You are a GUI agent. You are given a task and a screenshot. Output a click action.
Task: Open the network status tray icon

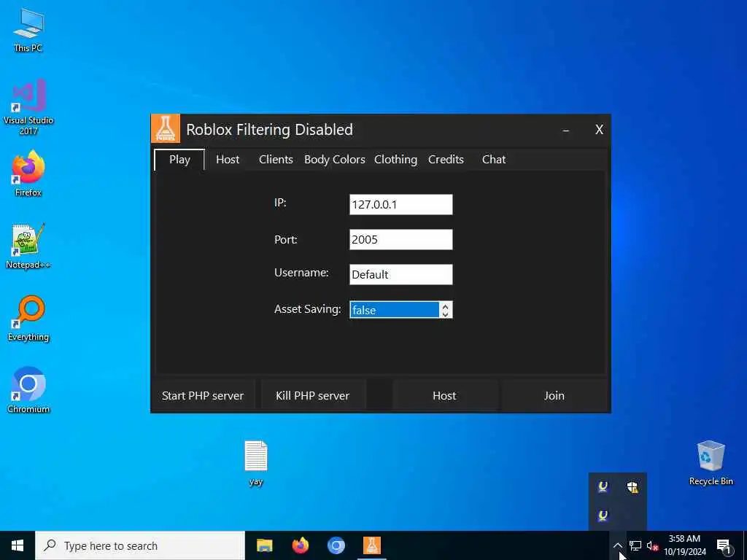pyautogui.click(x=635, y=545)
